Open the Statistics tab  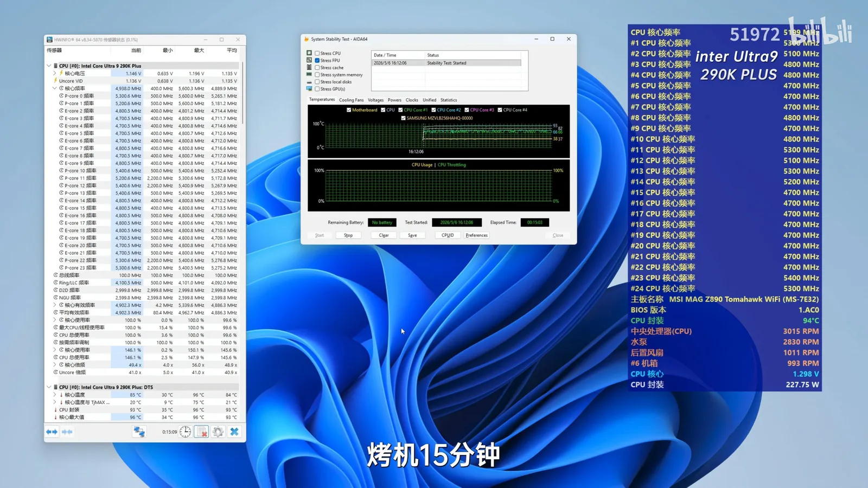(x=449, y=100)
